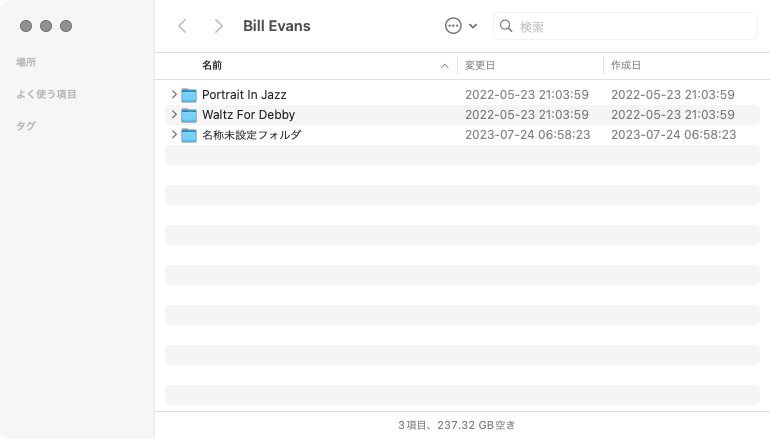The width and height of the screenshot is (770, 439).
Task: Click the sort direction caret in 名前 header
Action: point(444,66)
